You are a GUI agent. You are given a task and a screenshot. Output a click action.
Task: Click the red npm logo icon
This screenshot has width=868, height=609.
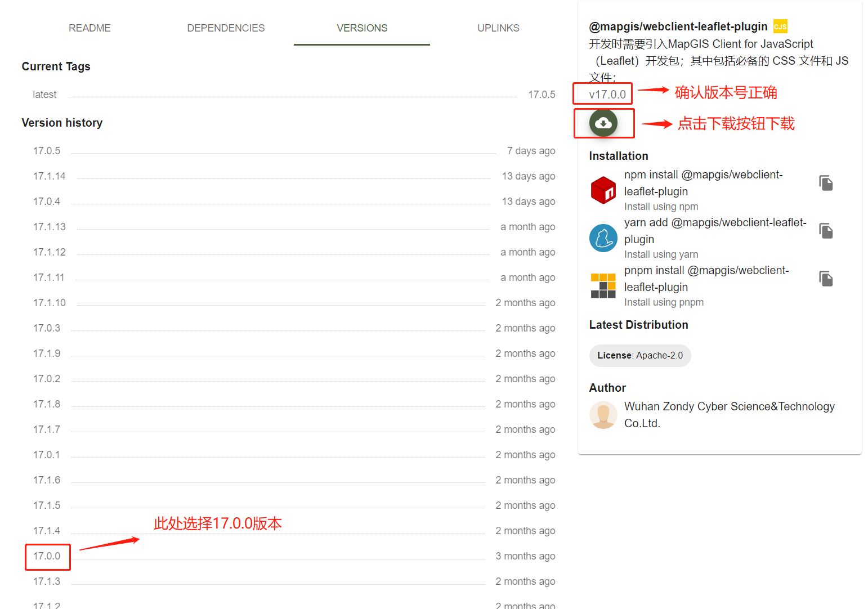tap(603, 190)
